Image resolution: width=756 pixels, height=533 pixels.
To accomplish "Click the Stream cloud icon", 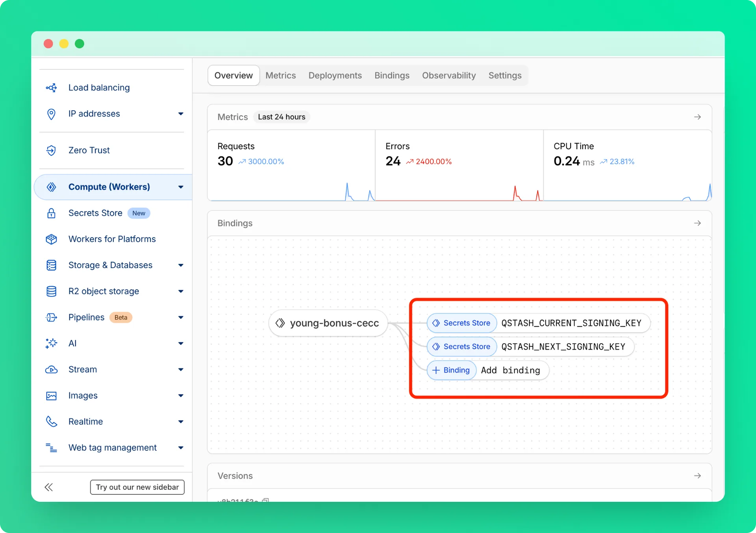I will 51,370.
